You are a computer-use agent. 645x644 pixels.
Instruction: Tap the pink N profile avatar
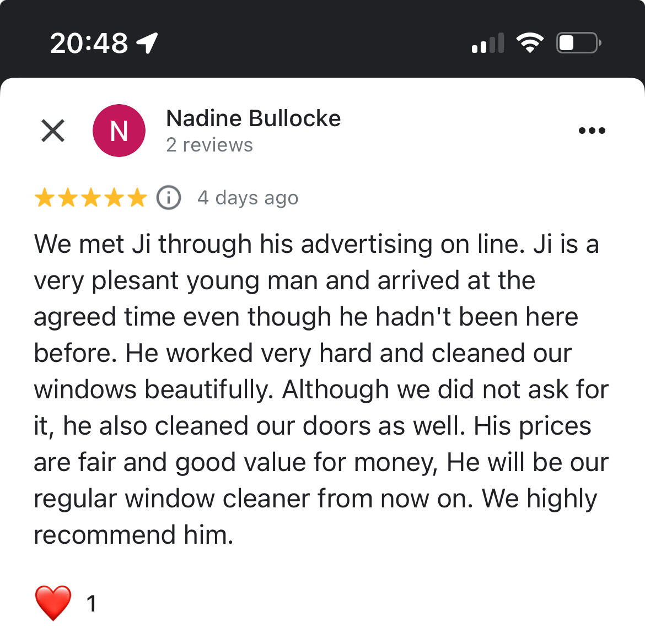click(x=119, y=131)
